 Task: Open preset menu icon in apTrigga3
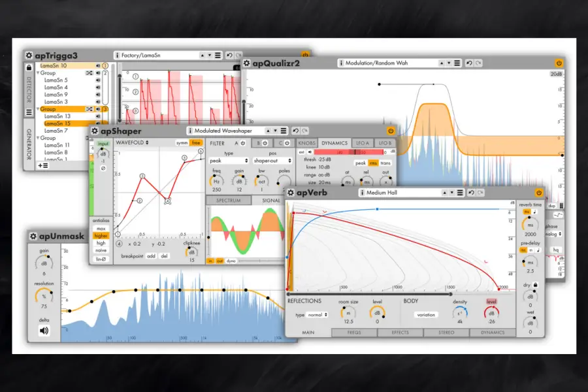tap(218, 56)
